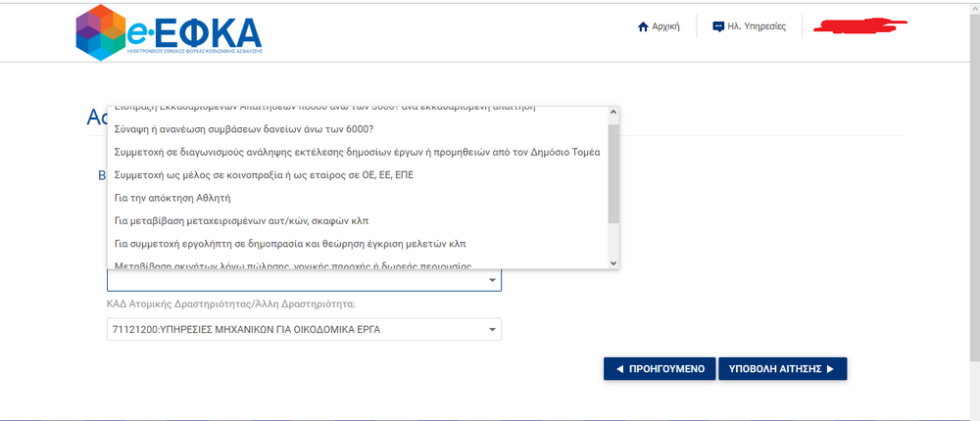980x421 pixels.
Task: Select 'Μεταβίβαση ακινήτων λόγω πώλησης' option
Action: tap(293, 264)
